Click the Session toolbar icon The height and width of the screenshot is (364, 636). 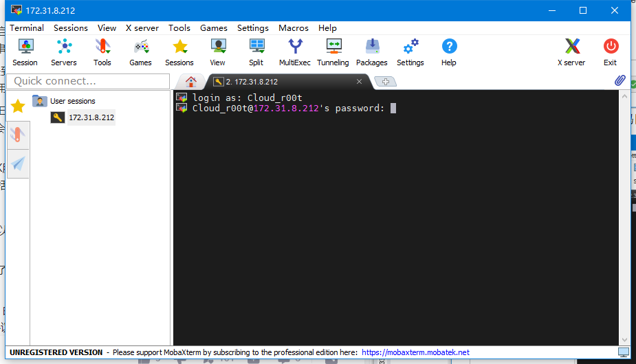(25, 52)
